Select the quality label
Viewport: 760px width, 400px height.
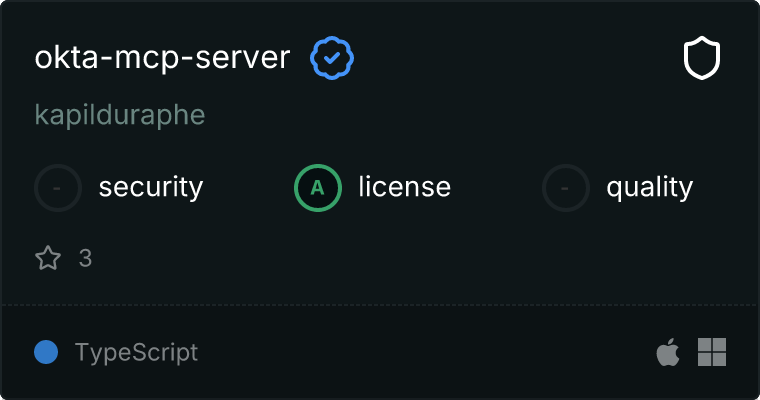(649, 187)
